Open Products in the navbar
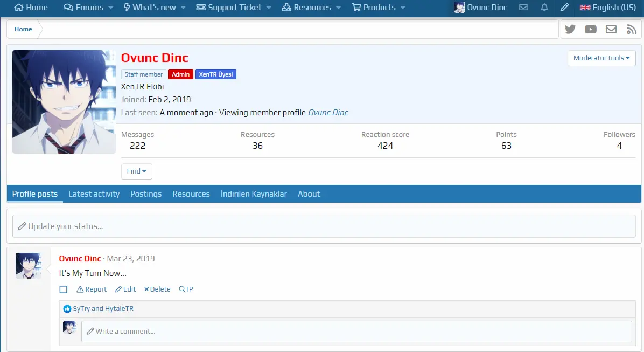The height and width of the screenshot is (352, 644). [x=374, y=8]
